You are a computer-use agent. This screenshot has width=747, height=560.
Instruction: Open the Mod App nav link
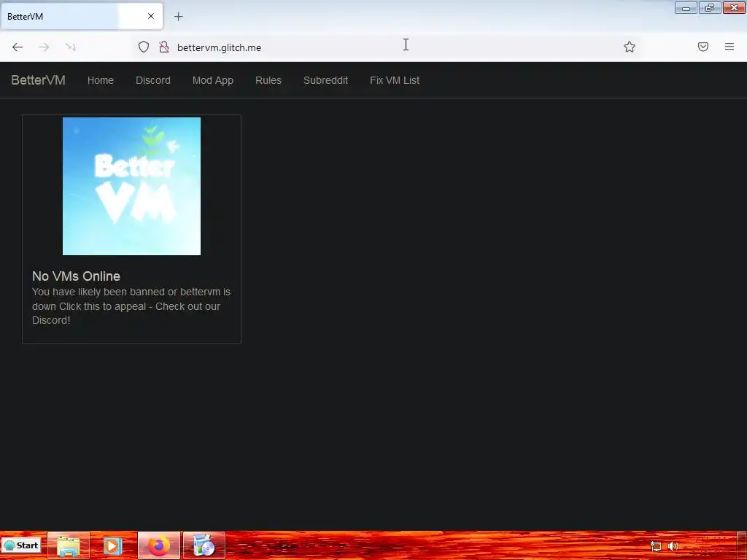[x=213, y=80]
